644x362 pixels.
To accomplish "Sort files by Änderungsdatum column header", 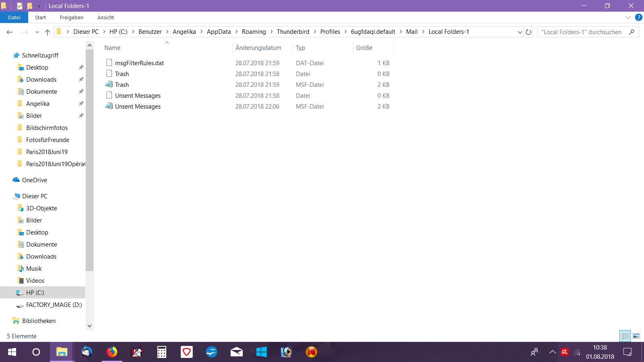I will click(258, 48).
